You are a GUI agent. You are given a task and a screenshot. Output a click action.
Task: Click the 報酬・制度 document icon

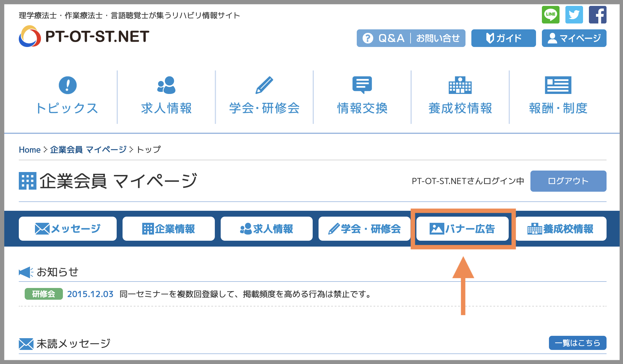tap(558, 85)
